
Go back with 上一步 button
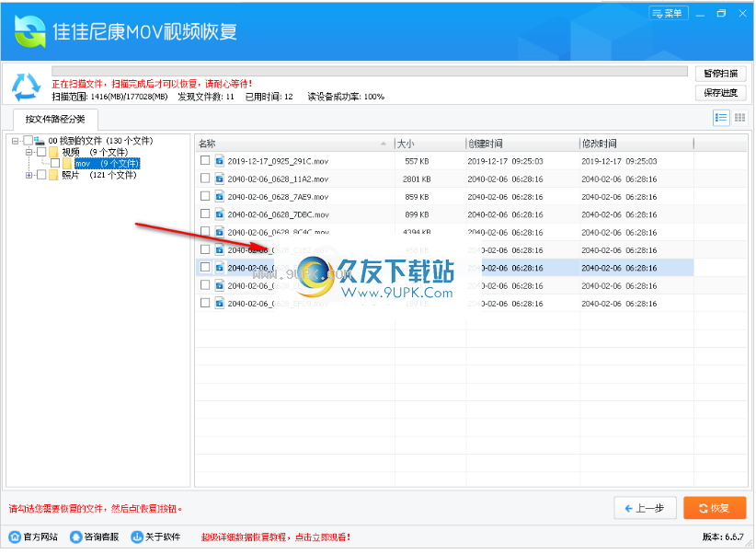pos(645,508)
